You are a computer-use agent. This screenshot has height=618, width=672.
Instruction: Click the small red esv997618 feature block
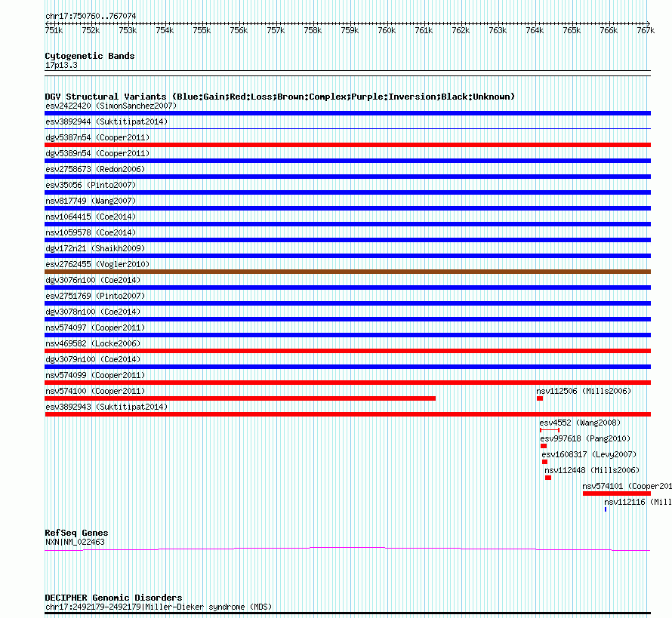click(543, 446)
